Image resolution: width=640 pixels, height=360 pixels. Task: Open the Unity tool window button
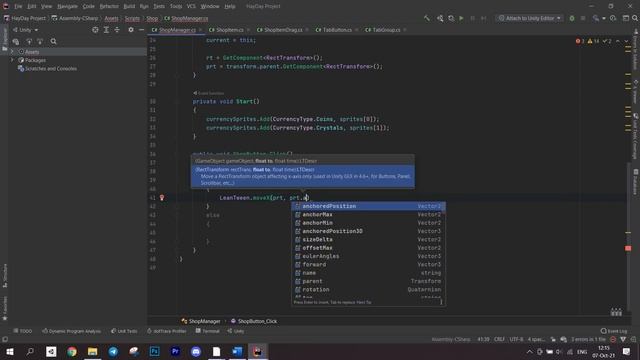[236, 331]
